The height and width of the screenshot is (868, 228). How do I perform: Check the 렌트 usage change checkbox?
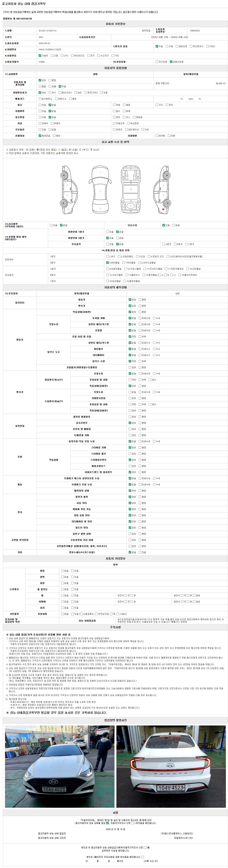(x=114, y=117)
